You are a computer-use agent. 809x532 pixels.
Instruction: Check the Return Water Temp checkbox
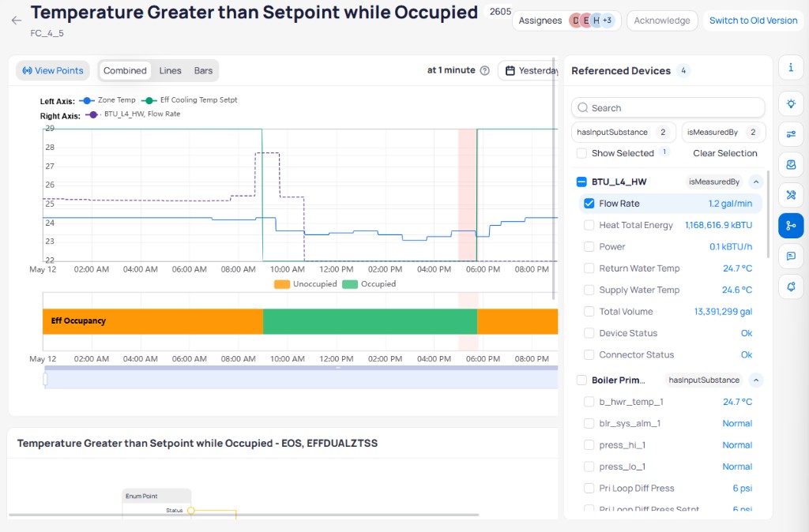pyautogui.click(x=589, y=268)
